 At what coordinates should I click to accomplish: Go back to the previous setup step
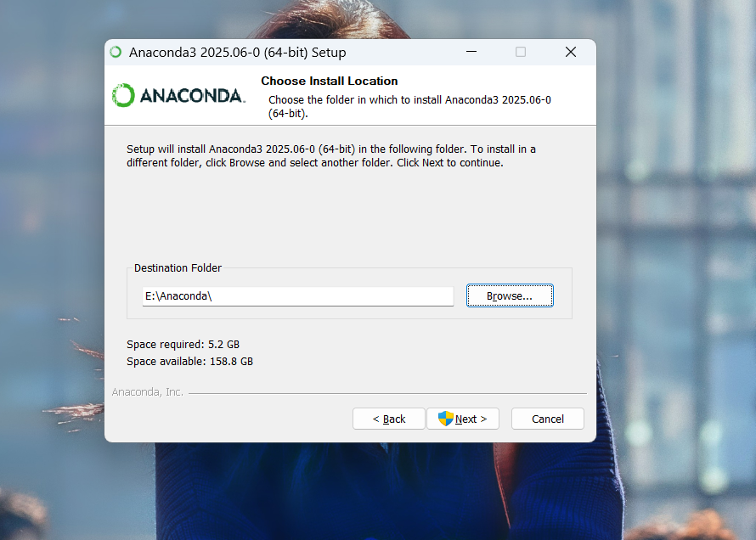388,419
